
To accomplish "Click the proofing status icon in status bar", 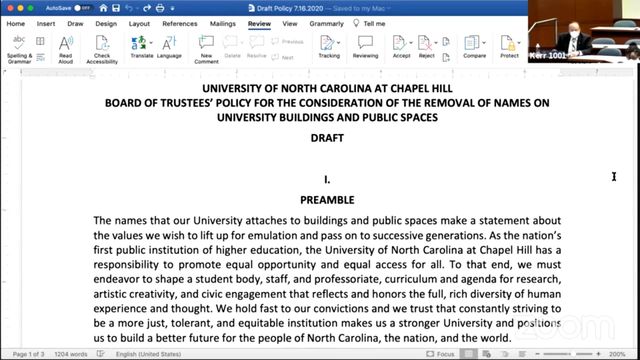I will coord(100,354).
